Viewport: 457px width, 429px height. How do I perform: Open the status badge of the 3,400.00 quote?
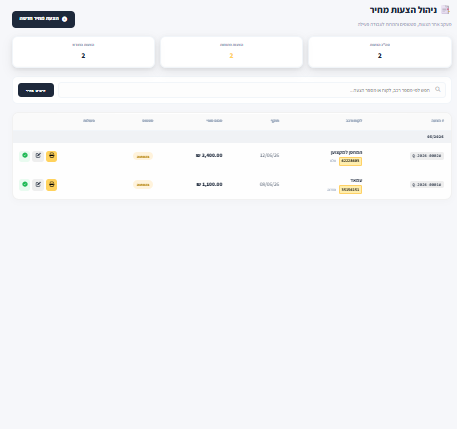point(143,156)
